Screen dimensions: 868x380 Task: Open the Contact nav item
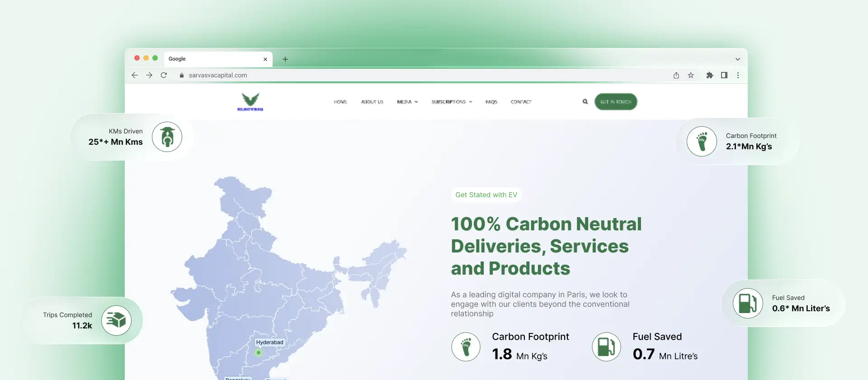[x=521, y=102]
